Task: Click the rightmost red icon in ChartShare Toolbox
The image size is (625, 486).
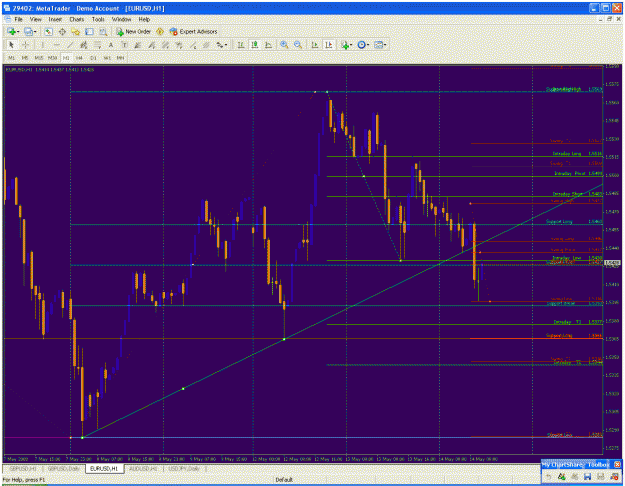Action: click(614, 476)
